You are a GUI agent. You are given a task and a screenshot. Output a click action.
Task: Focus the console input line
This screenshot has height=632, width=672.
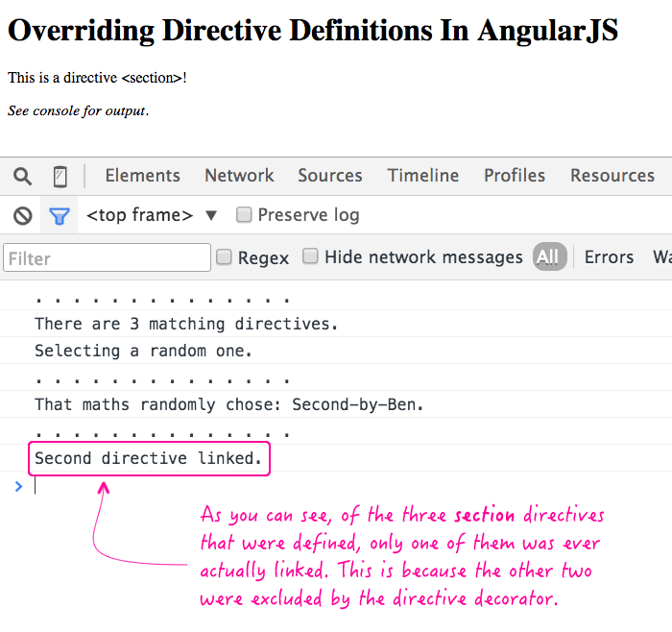(x=351, y=486)
